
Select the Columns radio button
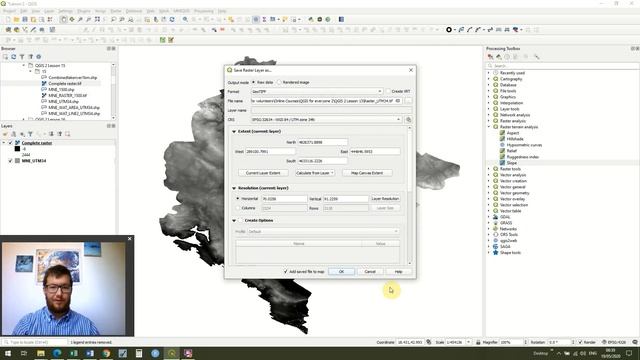(238, 208)
